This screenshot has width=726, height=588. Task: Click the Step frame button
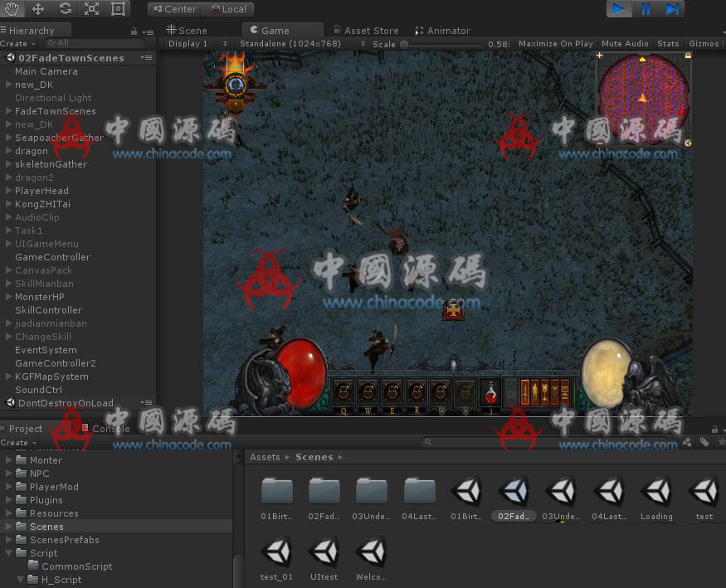(672, 9)
